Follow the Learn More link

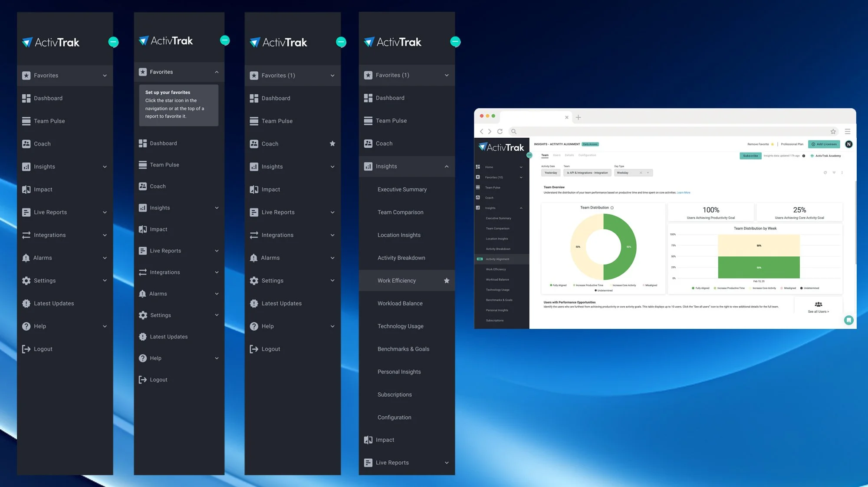684,192
